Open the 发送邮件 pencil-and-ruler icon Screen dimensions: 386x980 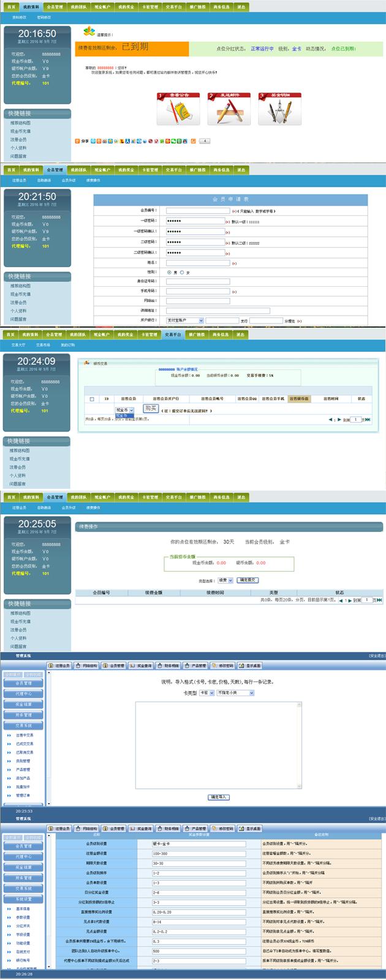pos(229,110)
